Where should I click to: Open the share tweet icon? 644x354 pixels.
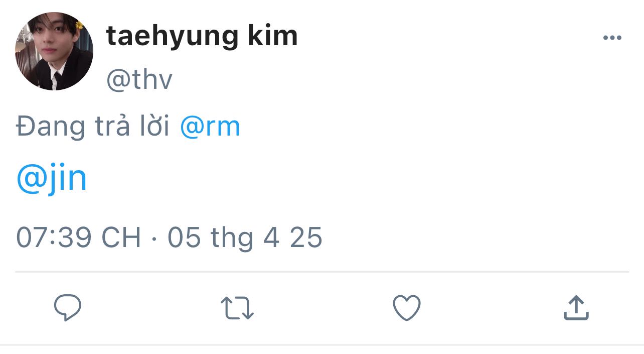tap(576, 308)
